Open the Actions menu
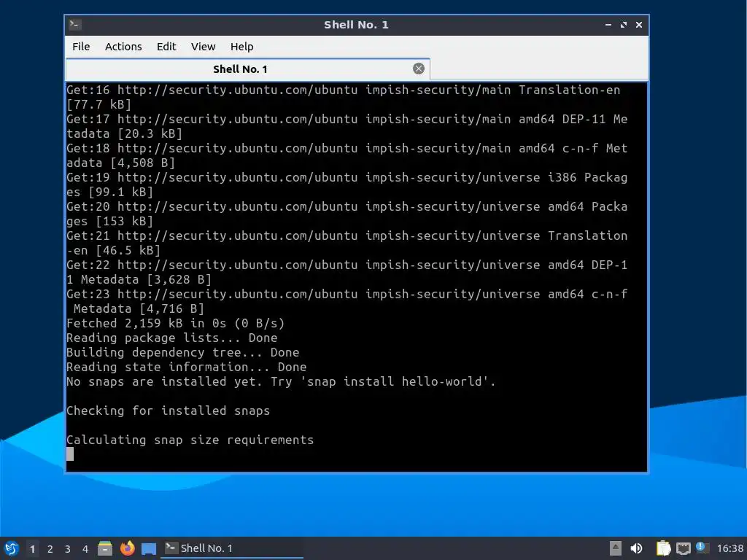Image resolution: width=747 pixels, height=560 pixels. pos(123,47)
